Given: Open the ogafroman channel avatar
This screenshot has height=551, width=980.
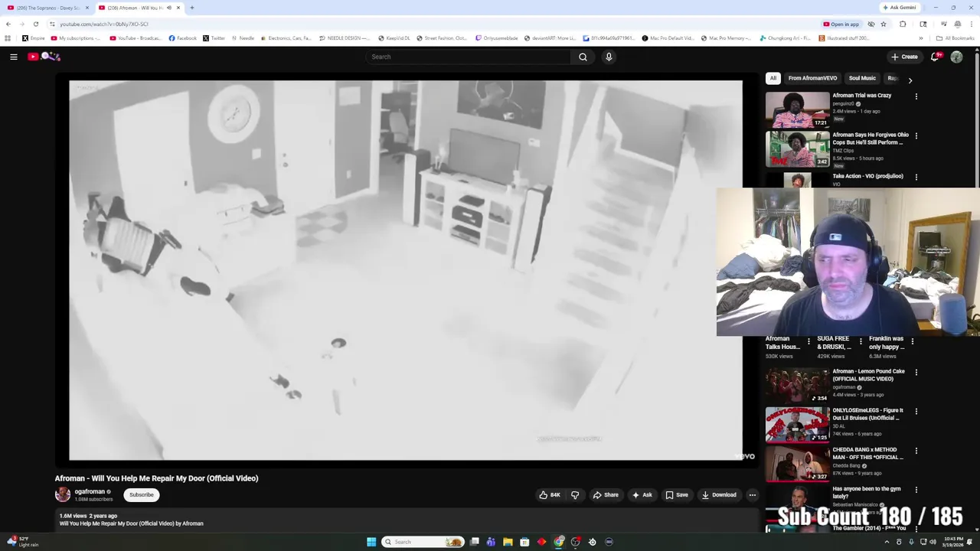Looking at the screenshot, I should click(63, 494).
